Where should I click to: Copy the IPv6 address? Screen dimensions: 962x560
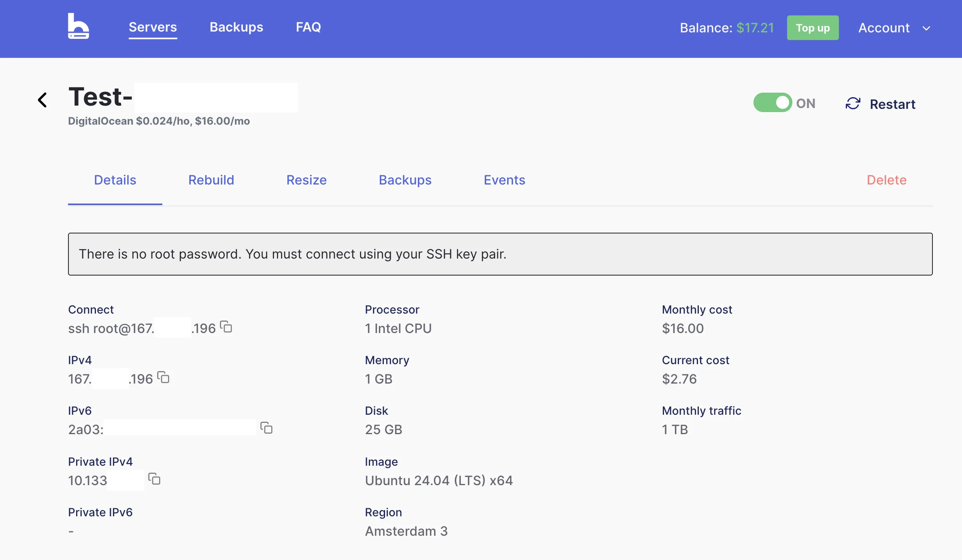click(266, 428)
